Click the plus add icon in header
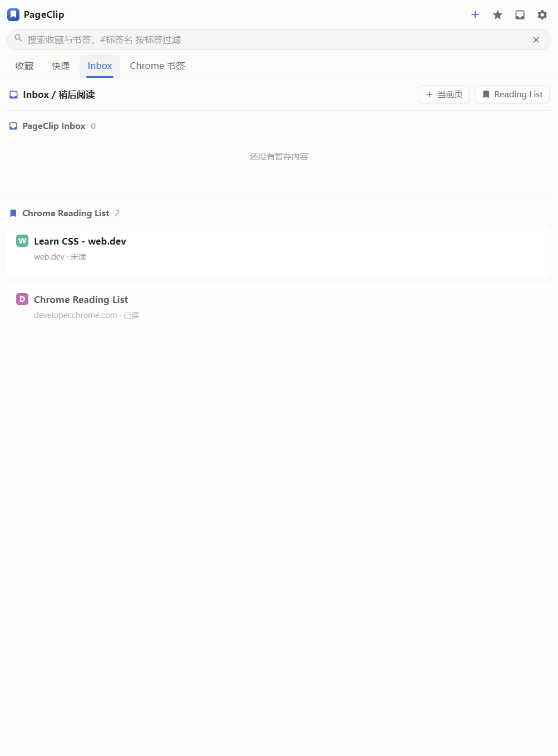 tap(475, 15)
